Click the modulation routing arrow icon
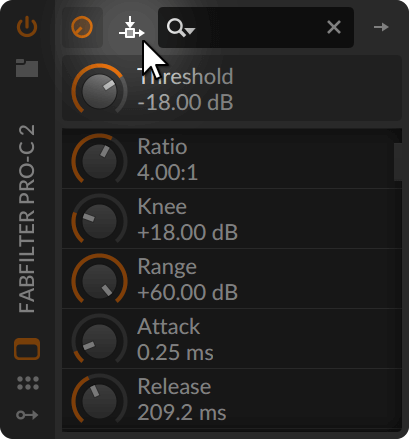This screenshot has height=439, width=409. click(27, 415)
